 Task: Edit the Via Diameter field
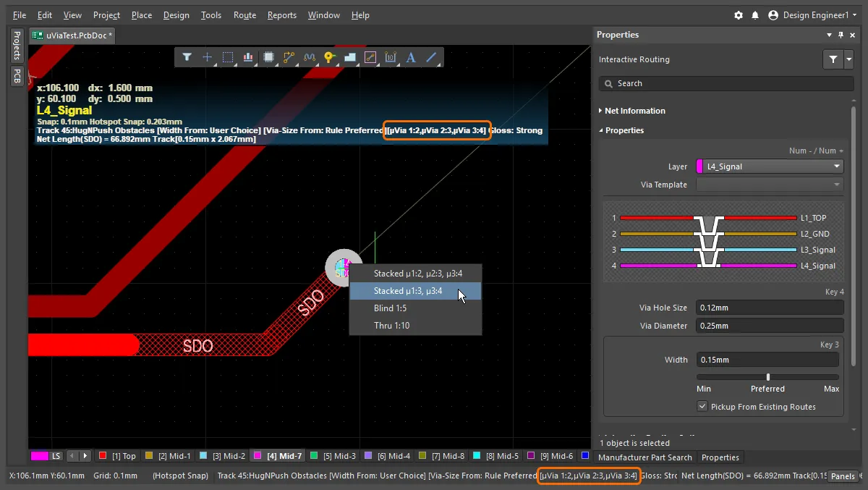pyautogui.click(x=770, y=326)
